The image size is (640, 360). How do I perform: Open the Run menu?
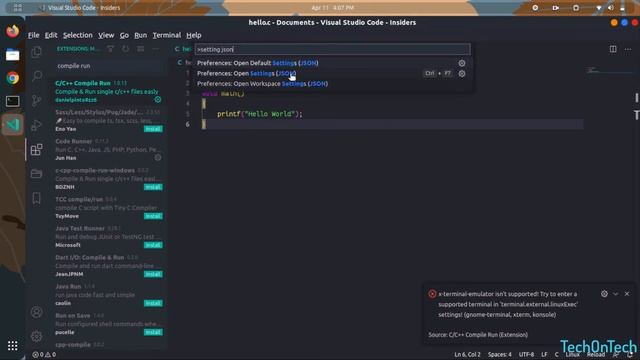pyautogui.click(x=140, y=35)
